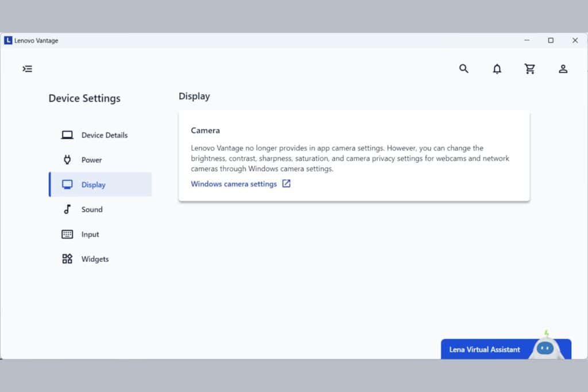Click the plug icon for Power
The width and height of the screenshot is (588, 392).
pyautogui.click(x=67, y=160)
